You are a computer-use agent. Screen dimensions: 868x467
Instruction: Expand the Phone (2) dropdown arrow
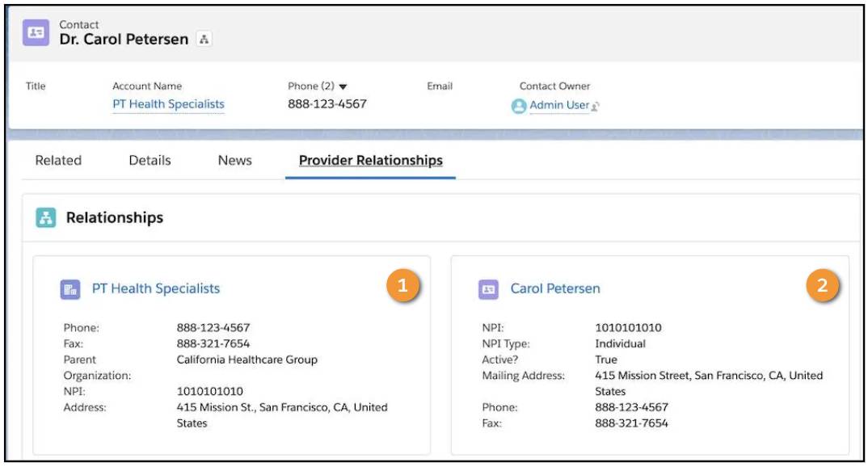tap(343, 87)
